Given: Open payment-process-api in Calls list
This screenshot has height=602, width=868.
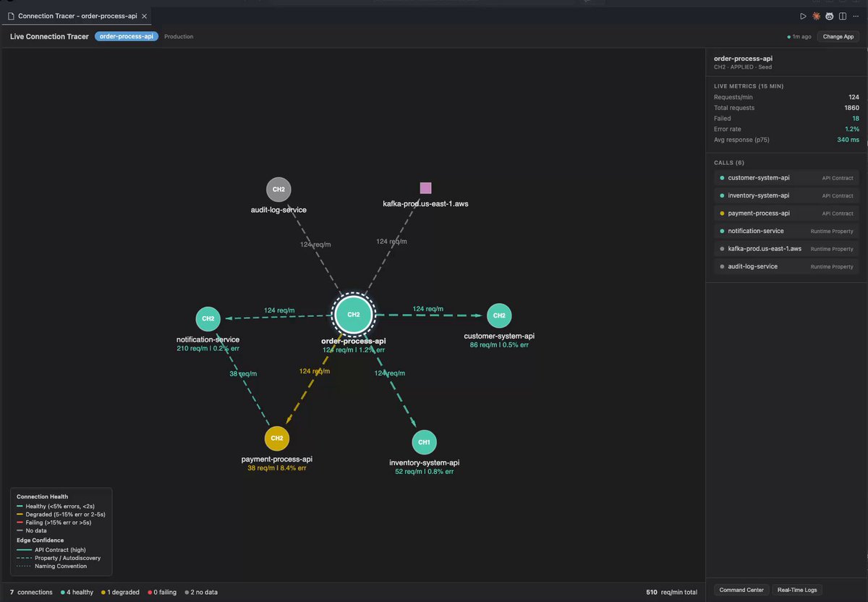Looking at the screenshot, I should [786, 213].
